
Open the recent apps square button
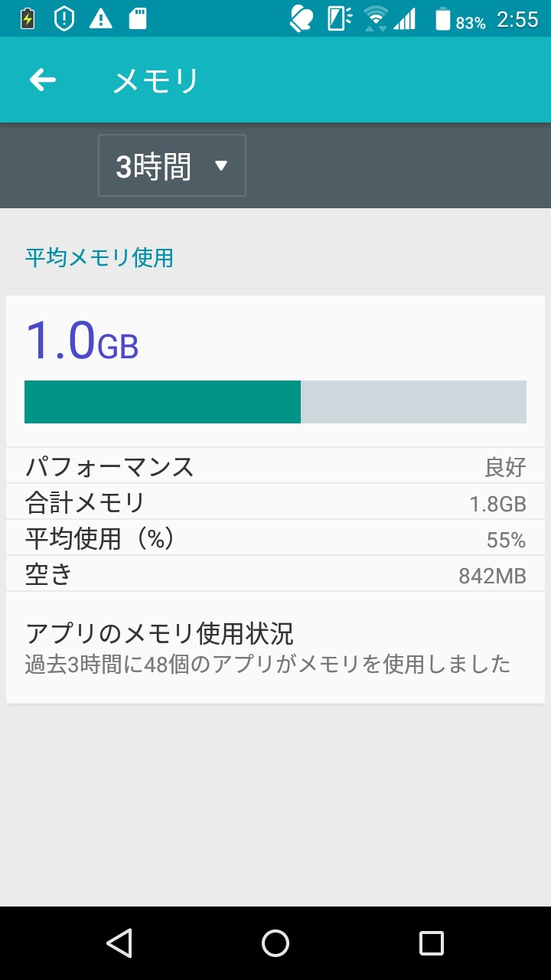431,942
